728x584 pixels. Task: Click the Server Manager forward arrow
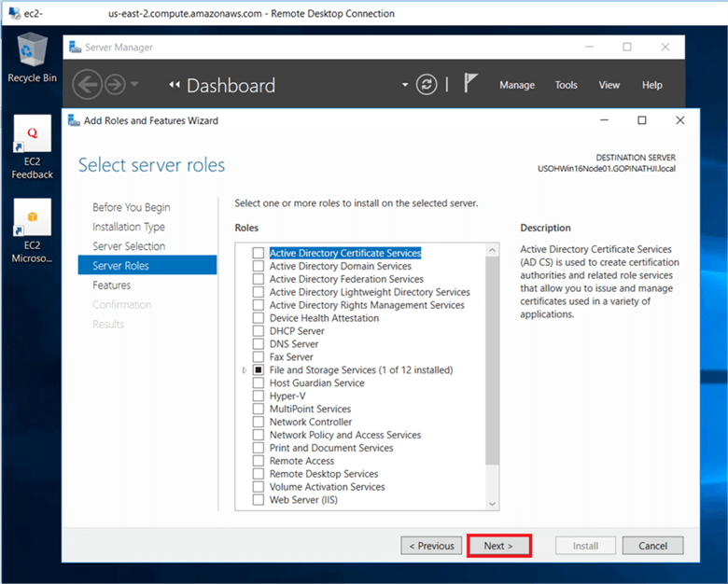115,85
